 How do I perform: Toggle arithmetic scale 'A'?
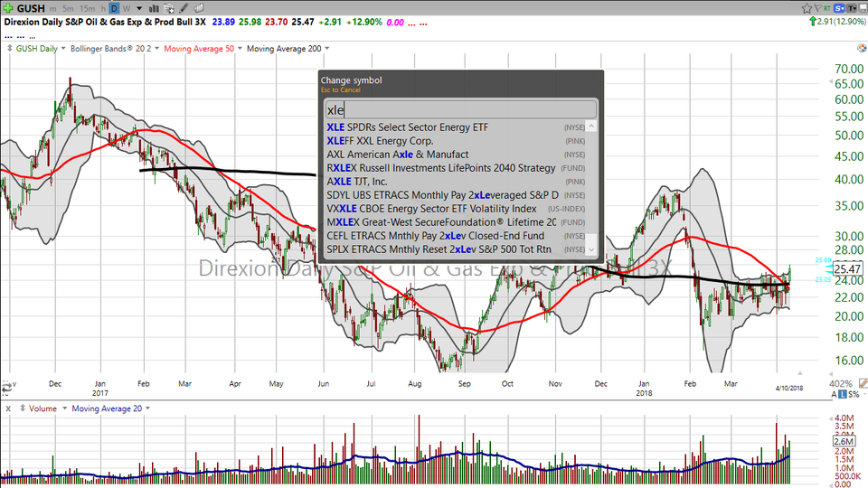tap(835, 394)
